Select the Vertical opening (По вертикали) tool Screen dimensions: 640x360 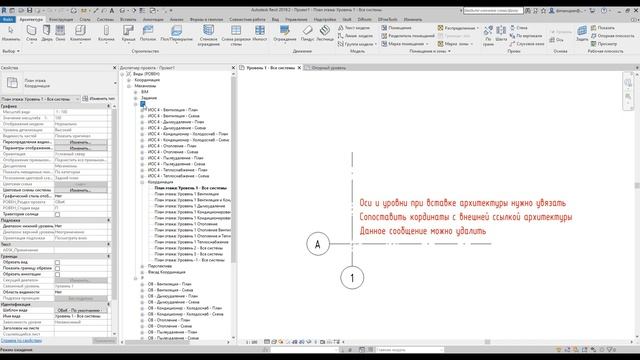pyautogui.click(x=526, y=36)
